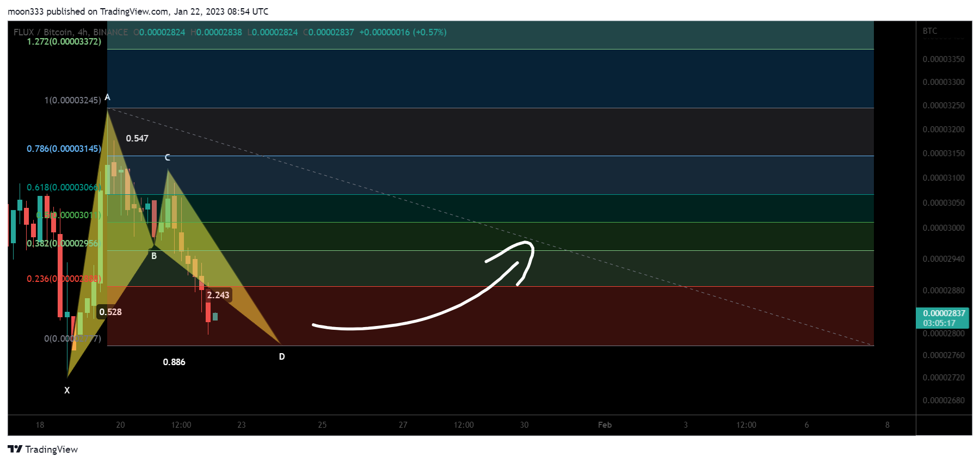Click the 0.618 Fibonacci level label
Screen dimensions: 980x462
pos(64,187)
